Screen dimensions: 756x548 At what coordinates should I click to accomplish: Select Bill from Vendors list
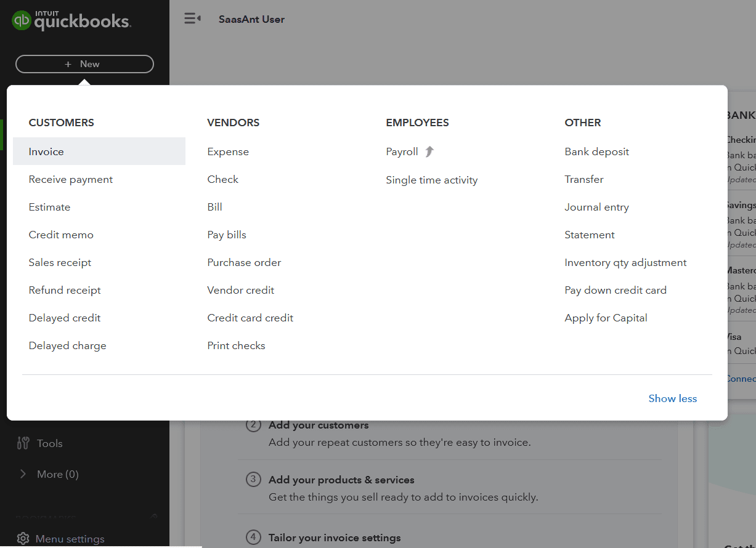click(214, 207)
